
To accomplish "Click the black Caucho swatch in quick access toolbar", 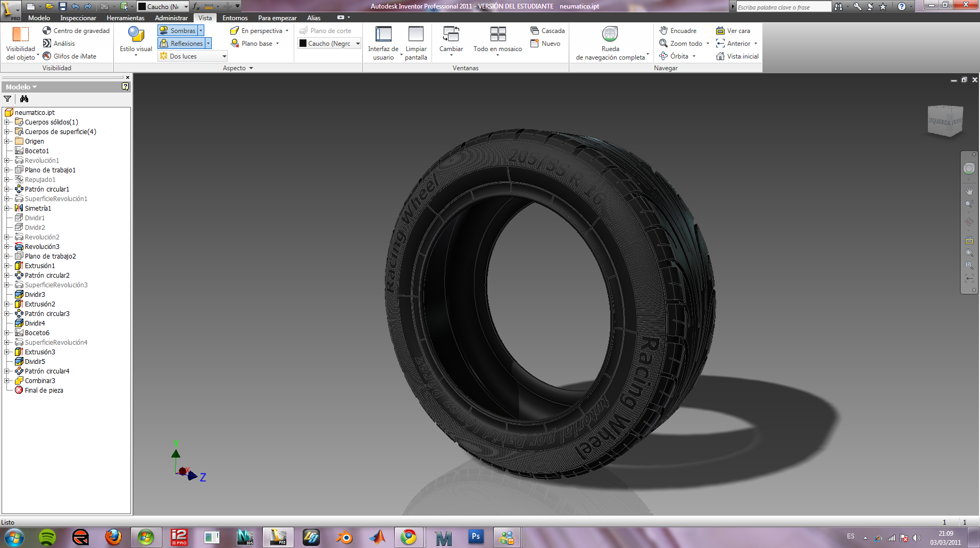I will tap(142, 6).
